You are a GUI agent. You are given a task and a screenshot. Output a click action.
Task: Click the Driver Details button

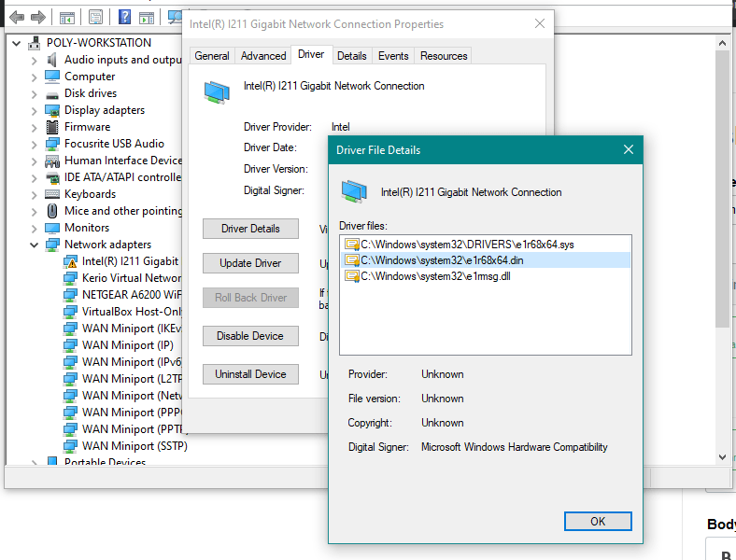click(x=250, y=229)
